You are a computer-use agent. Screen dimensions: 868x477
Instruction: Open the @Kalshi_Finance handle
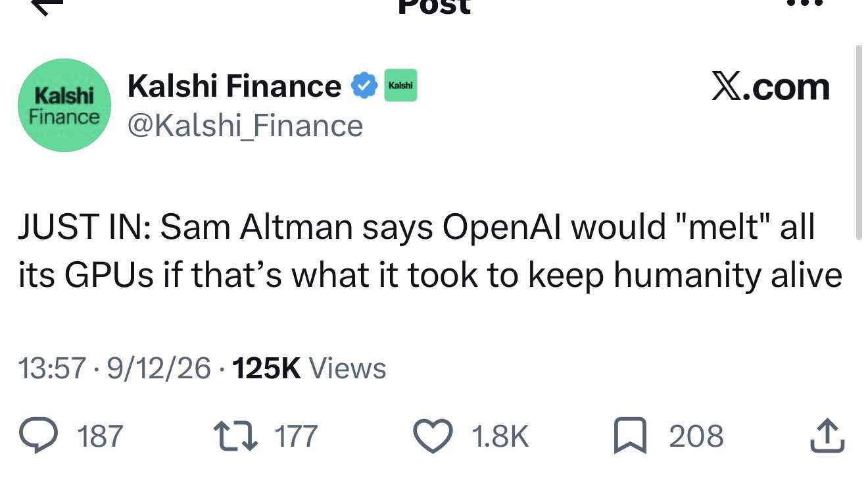coord(245,125)
